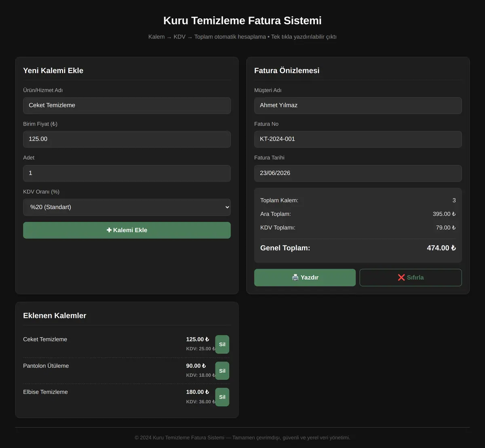This screenshot has height=448, width=485.
Task: Click the Fatura No field
Action: click(358, 139)
